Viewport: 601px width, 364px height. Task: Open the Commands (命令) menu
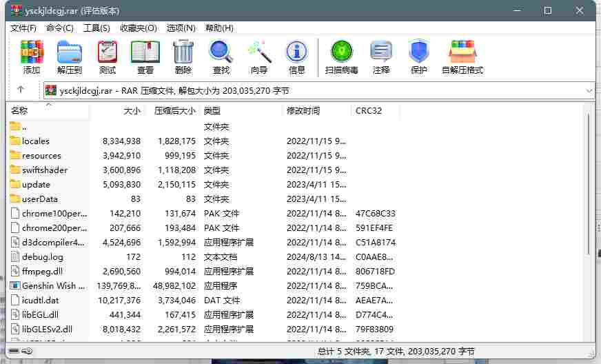60,28
